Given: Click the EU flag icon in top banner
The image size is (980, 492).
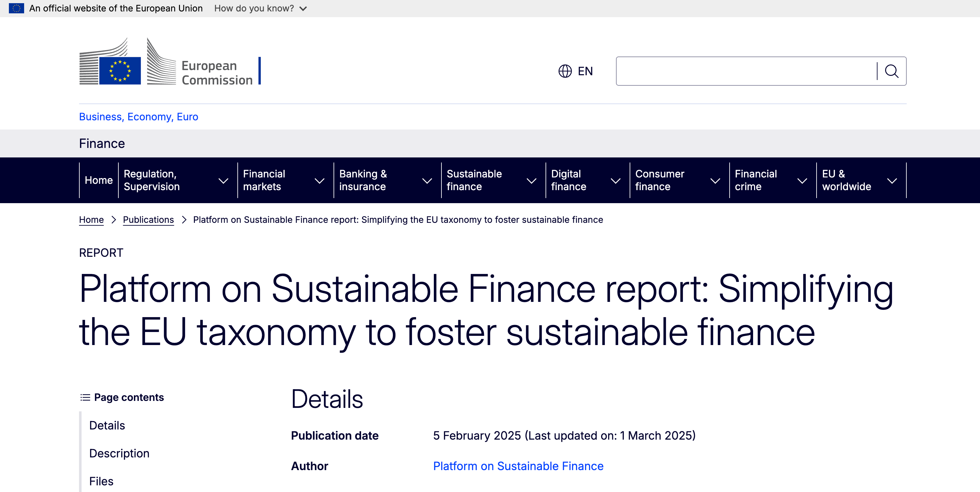Looking at the screenshot, I should point(17,8).
